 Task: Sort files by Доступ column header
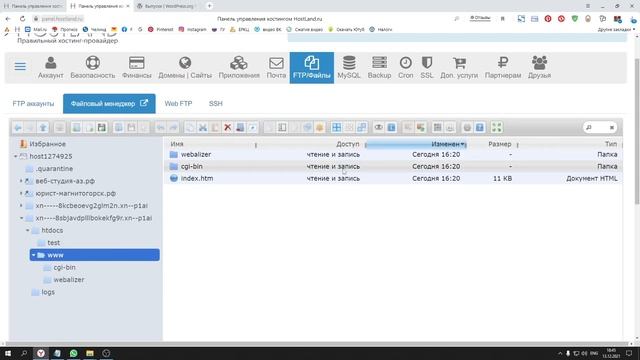click(x=347, y=144)
